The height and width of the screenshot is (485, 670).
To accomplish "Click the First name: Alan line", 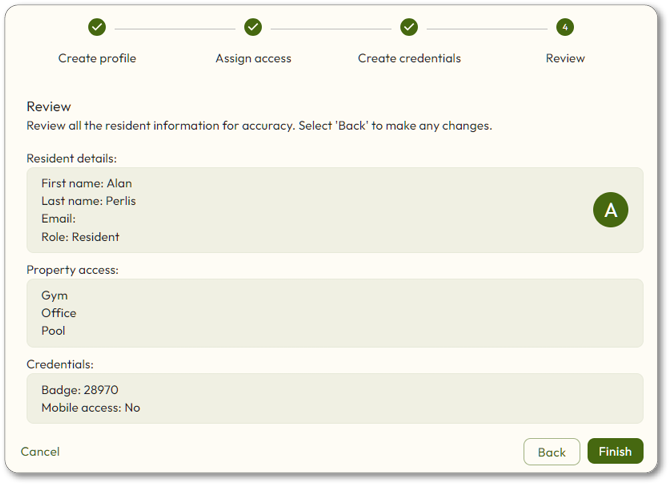I will pos(87,183).
